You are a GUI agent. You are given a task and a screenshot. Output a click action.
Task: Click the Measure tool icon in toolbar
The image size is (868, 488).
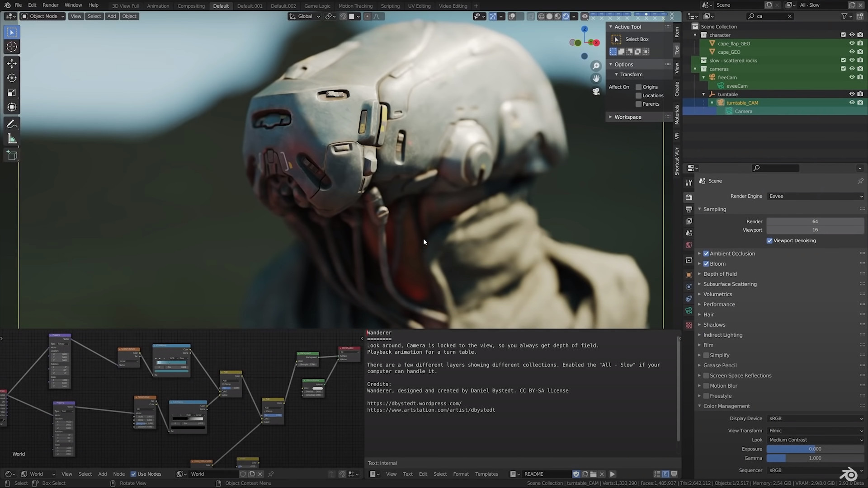click(12, 140)
